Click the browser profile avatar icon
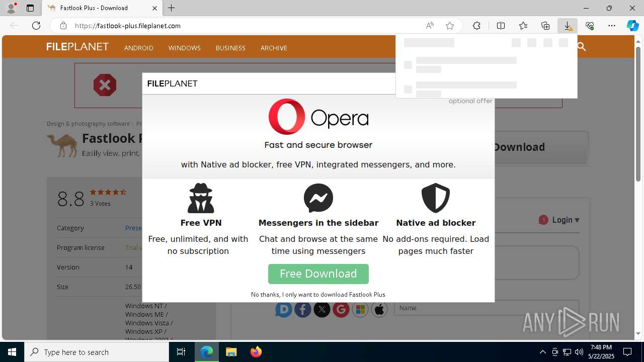The width and height of the screenshot is (644, 362). [x=11, y=8]
